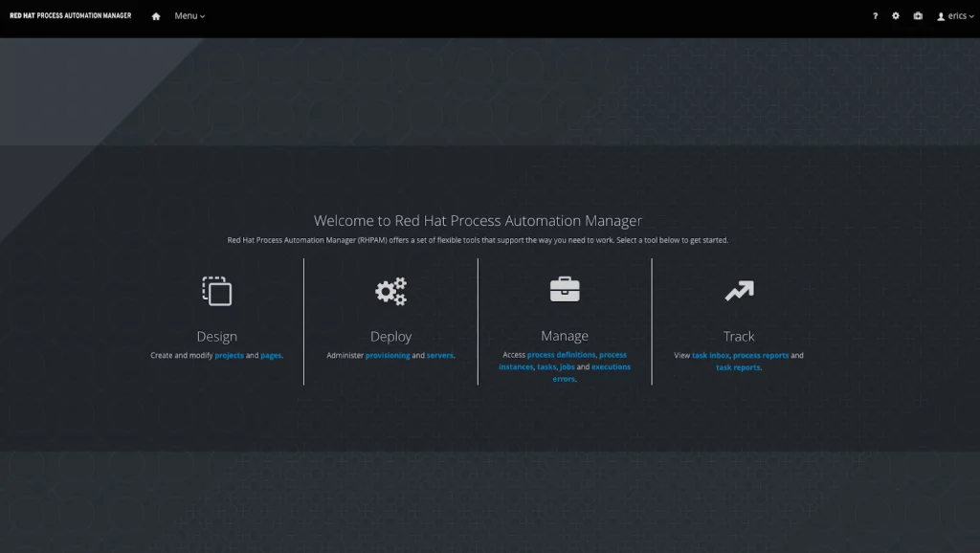Click the home icon in the navigation bar
Viewport: 980px width, 553px height.
click(x=155, y=15)
